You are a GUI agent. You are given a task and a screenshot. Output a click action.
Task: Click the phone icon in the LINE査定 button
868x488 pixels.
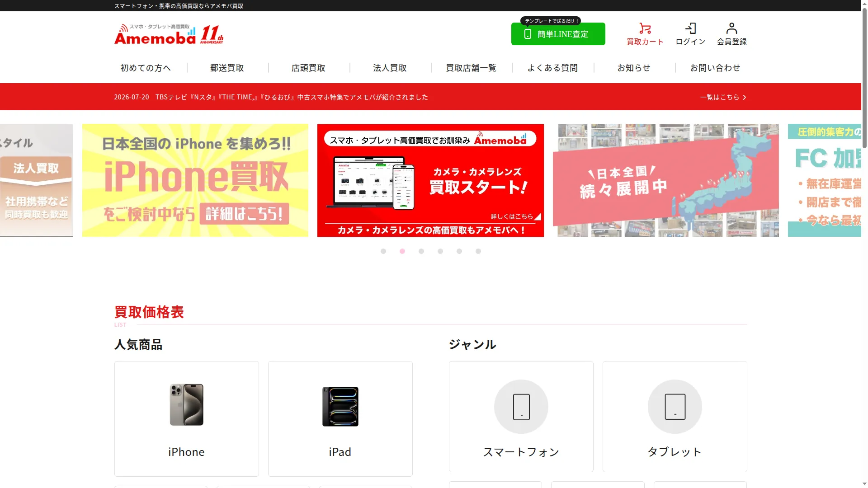[x=528, y=34]
